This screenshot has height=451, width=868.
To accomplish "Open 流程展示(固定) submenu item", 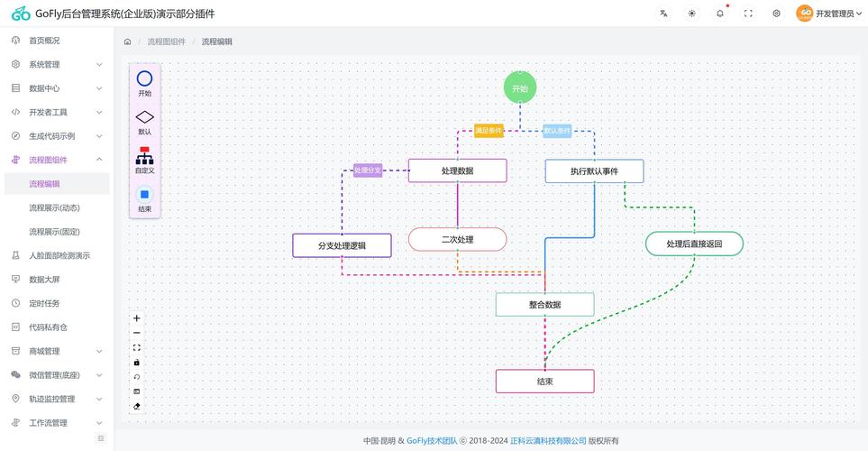I will 57,232.
